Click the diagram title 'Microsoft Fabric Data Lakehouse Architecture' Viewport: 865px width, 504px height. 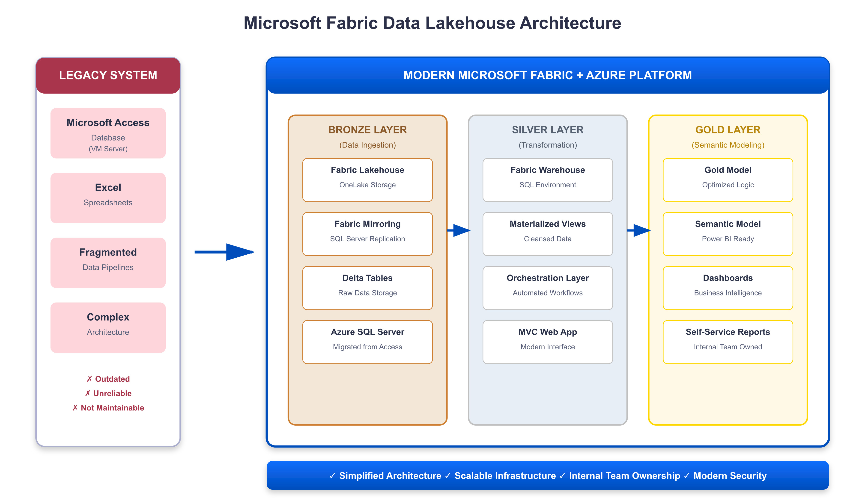(x=432, y=23)
